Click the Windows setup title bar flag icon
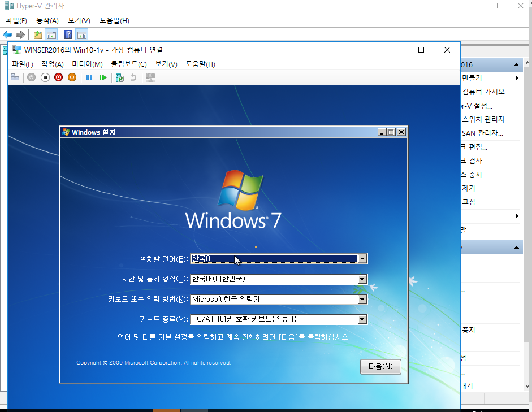Screen dimensions: 532x412 [x=66, y=132]
